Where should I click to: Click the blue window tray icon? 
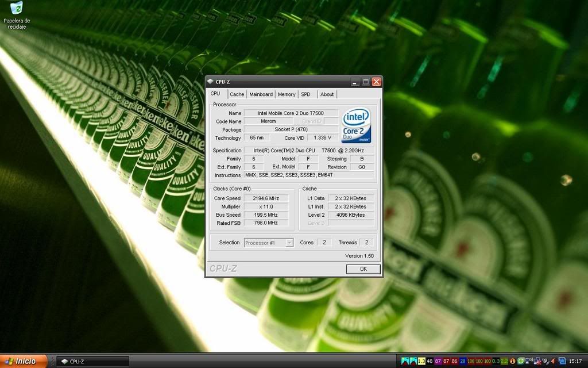coord(562,361)
